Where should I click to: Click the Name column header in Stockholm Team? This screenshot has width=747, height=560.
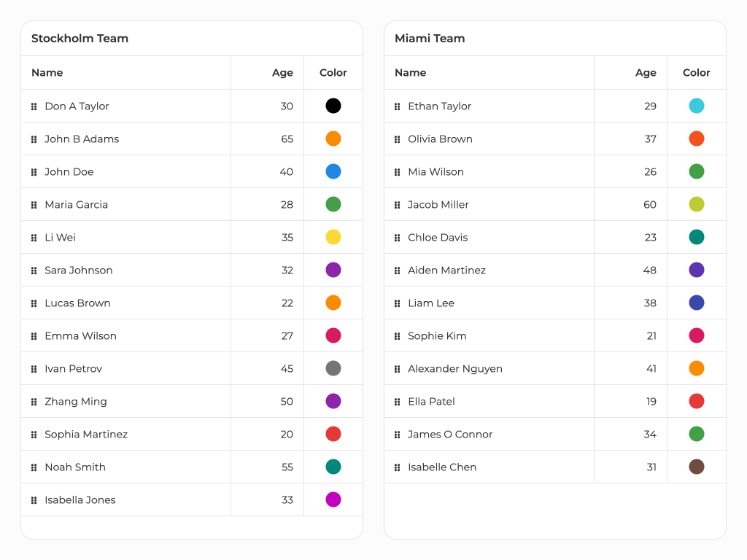click(47, 73)
